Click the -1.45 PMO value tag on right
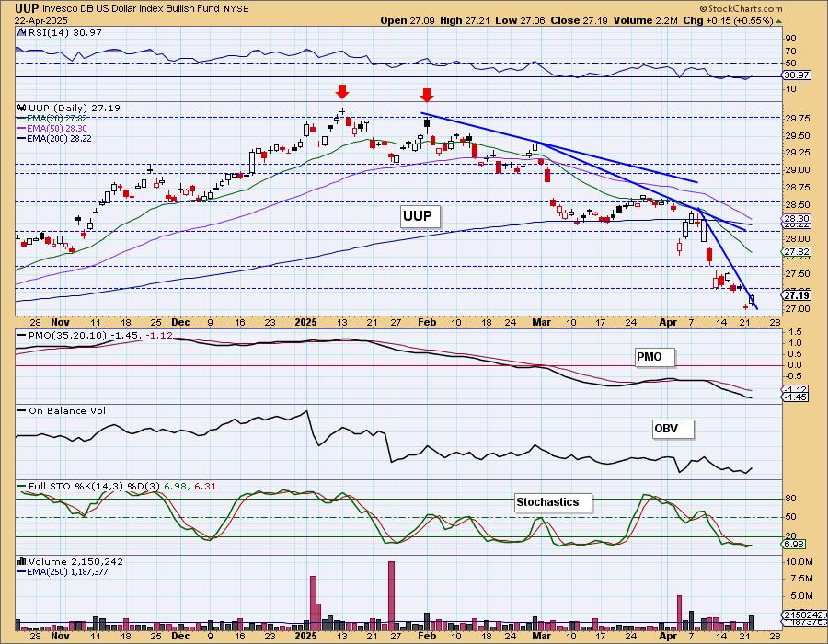The image size is (828, 644). (797, 397)
